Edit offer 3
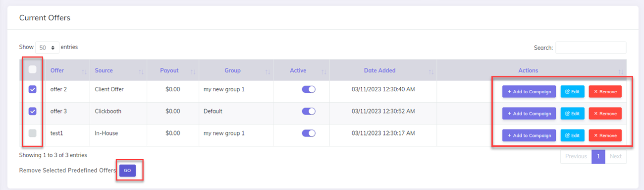This screenshot has height=190, width=644. (572, 114)
